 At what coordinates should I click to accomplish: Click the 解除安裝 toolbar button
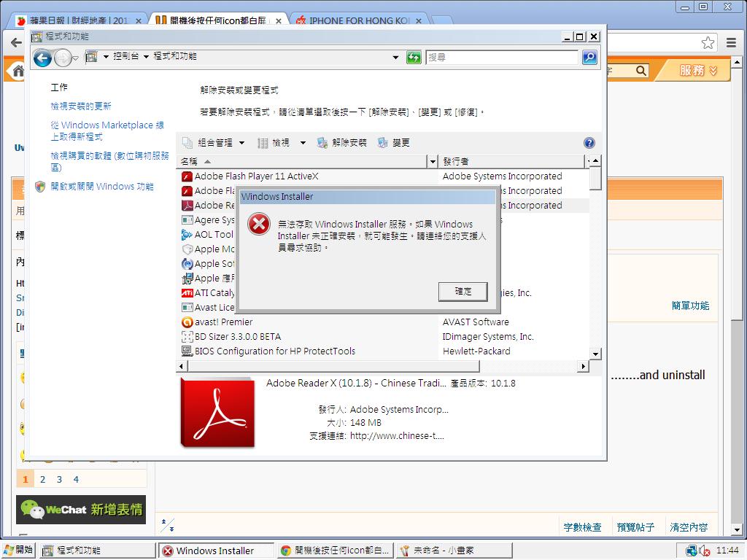coord(342,143)
